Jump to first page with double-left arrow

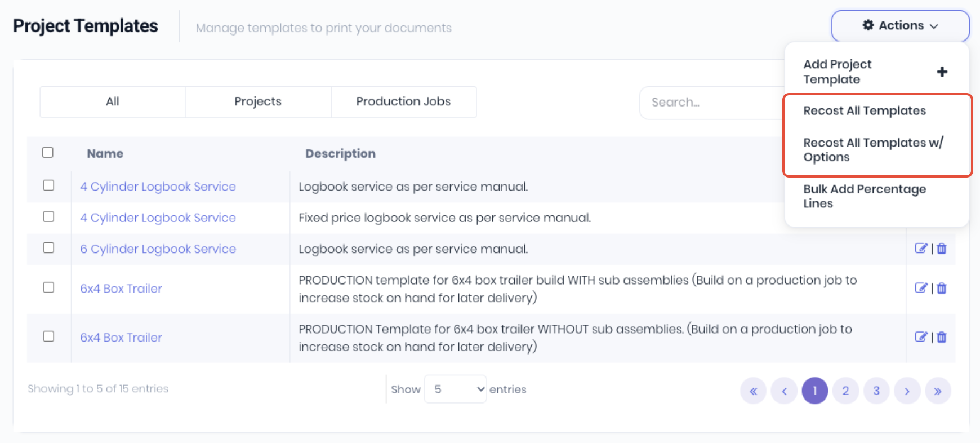753,391
